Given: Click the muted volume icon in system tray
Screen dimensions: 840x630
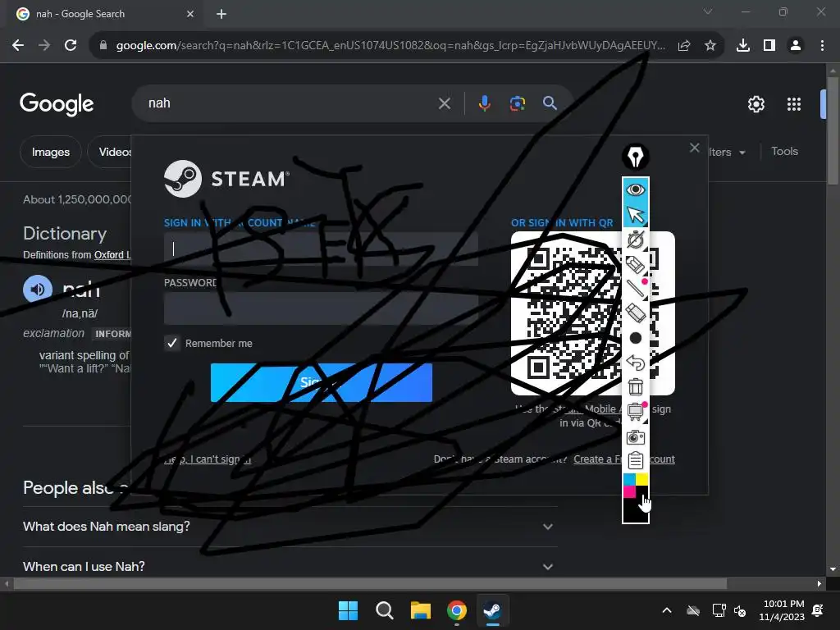Looking at the screenshot, I should tap(741, 610).
